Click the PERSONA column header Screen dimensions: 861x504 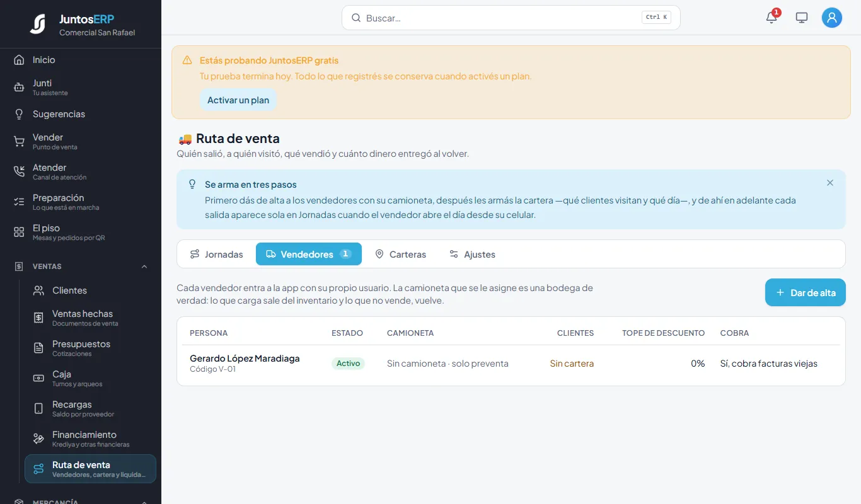(209, 333)
